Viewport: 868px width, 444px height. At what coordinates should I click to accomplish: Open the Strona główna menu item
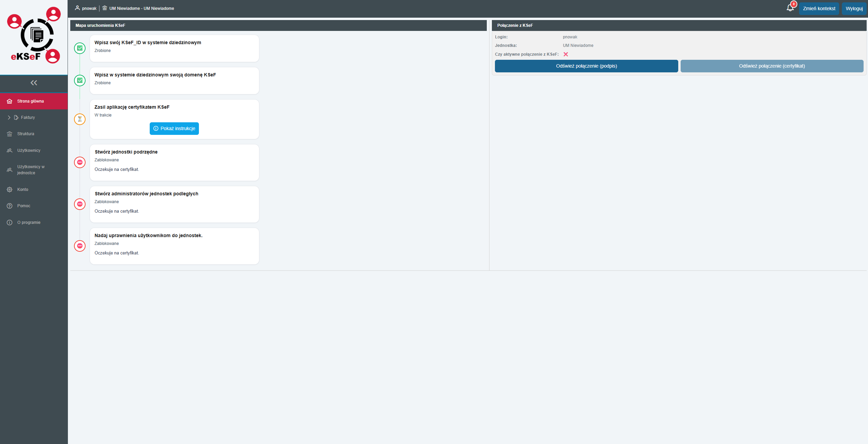click(x=30, y=101)
